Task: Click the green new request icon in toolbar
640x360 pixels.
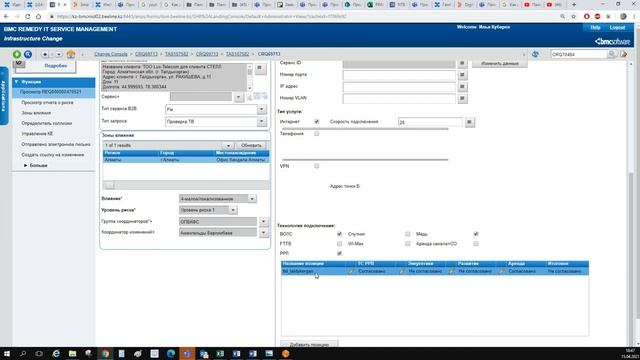Action: tap(17, 54)
